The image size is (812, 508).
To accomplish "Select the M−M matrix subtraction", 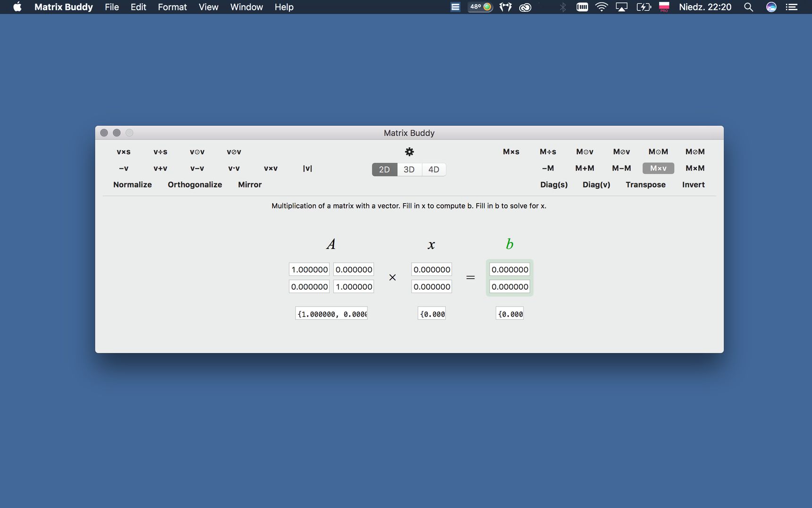I will (x=622, y=168).
